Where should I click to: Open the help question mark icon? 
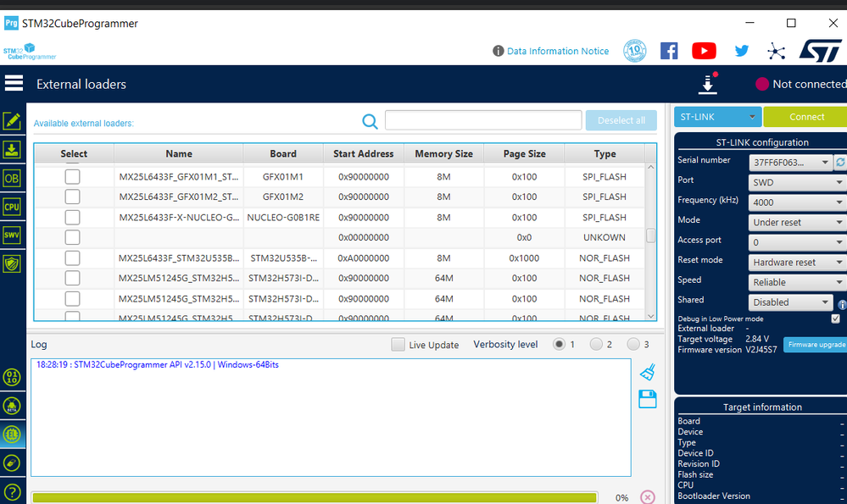click(12, 492)
